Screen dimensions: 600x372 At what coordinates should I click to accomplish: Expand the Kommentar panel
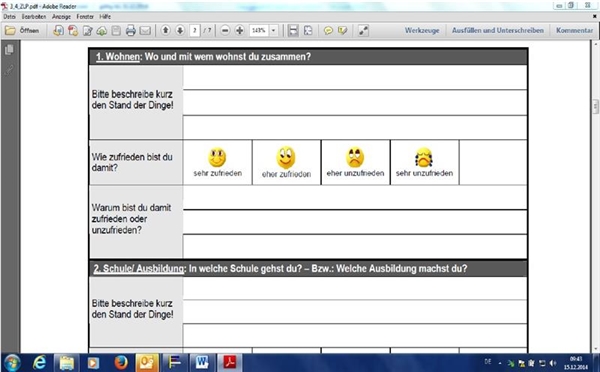(574, 30)
